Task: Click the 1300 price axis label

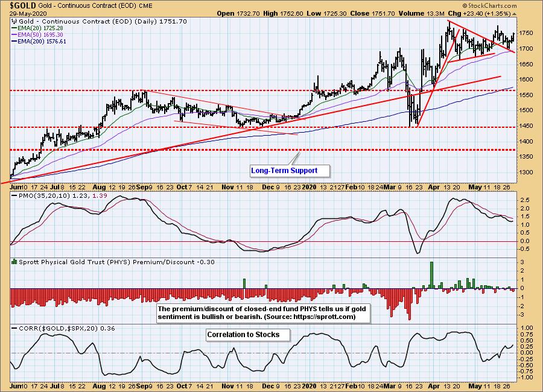Action: tap(526, 172)
